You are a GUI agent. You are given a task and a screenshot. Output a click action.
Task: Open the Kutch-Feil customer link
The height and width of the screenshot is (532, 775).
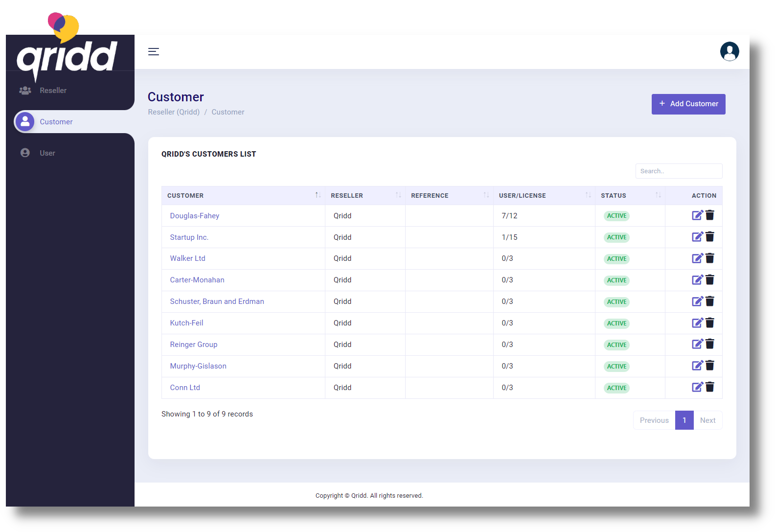coord(187,323)
